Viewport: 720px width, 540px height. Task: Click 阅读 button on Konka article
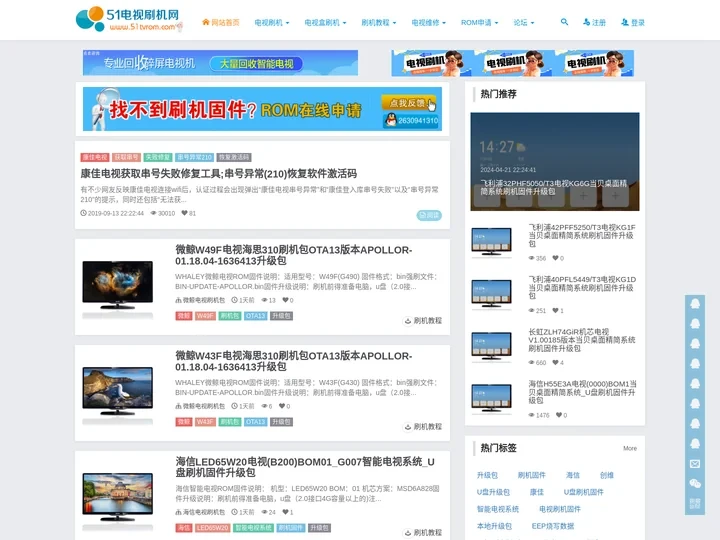click(429, 215)
